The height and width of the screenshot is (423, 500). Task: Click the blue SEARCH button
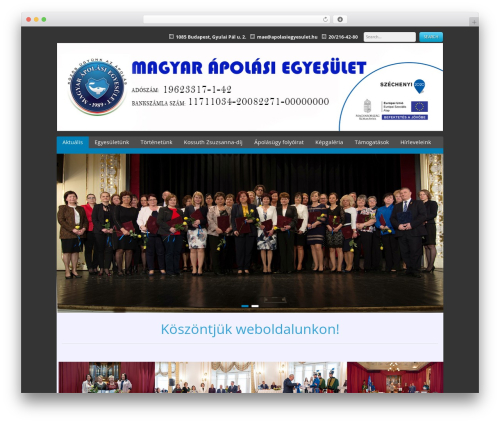coord(431,37)
